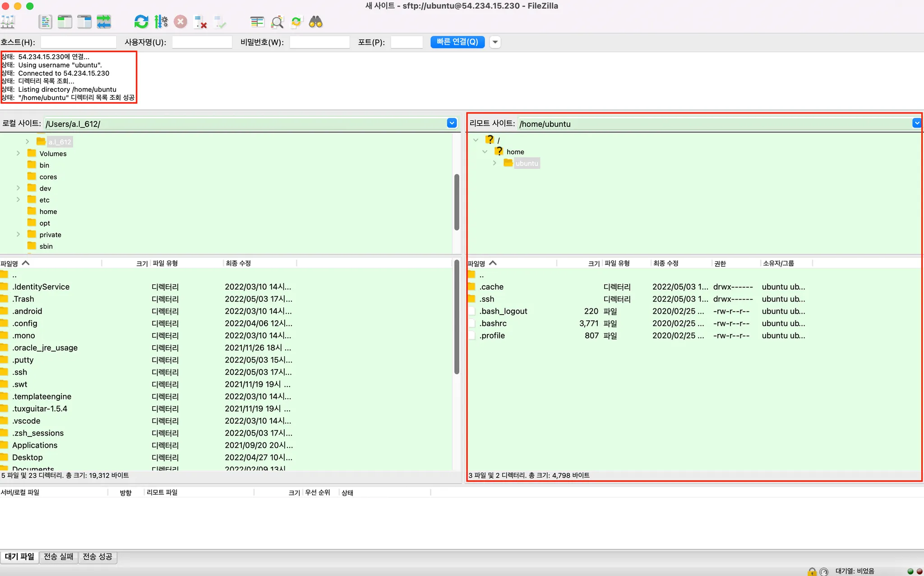This screenshot has height=576, width=924.
Task: Toggle transfer queue display icon
Action: point(104,22)
